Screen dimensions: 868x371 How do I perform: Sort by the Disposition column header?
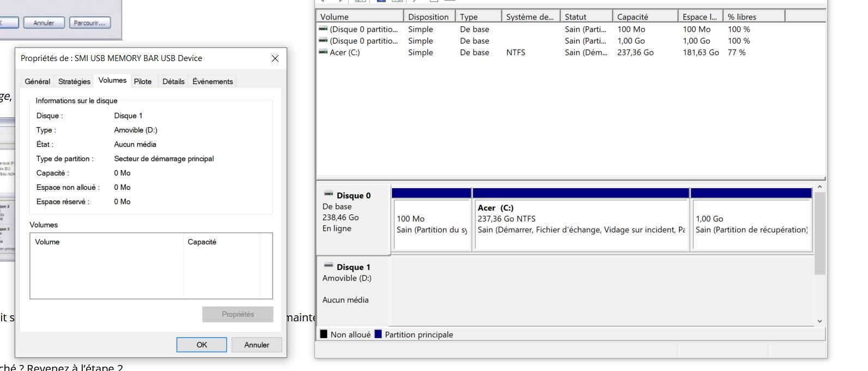pos(430,17)
